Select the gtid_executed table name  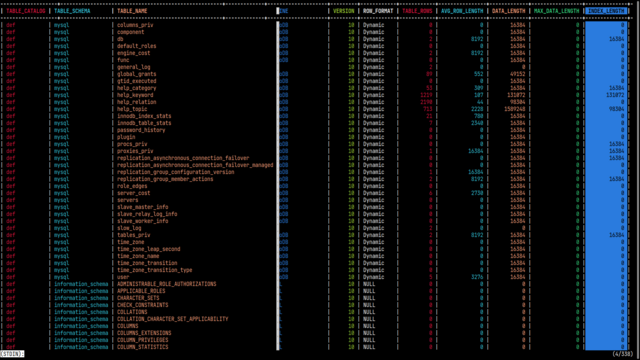click(137, 81)
